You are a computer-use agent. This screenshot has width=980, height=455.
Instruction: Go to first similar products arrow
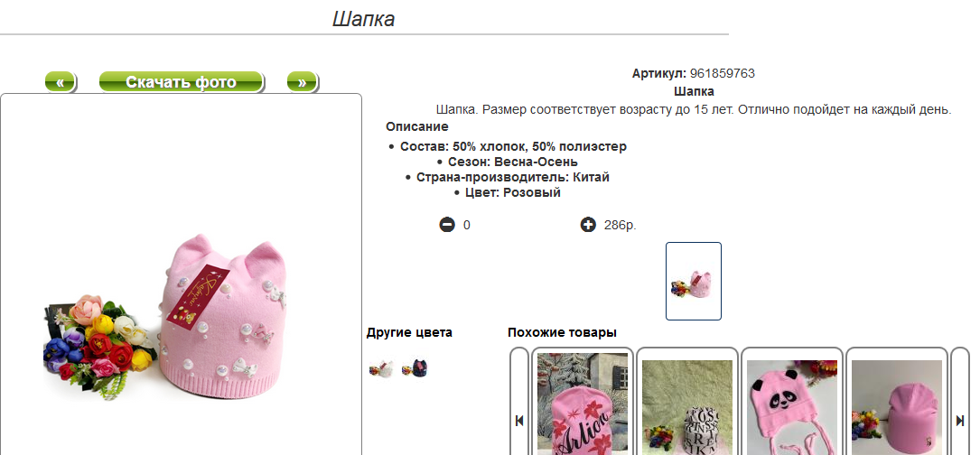pyautogui.click(x=519, y=421)
